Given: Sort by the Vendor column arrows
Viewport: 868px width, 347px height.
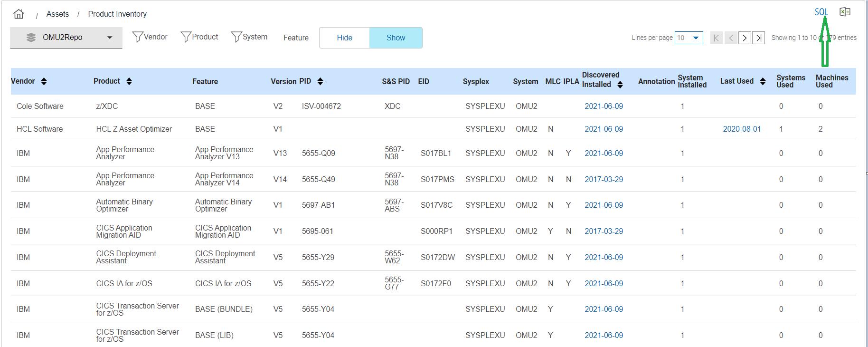Looking at the screenshot, I should [44, 81].
